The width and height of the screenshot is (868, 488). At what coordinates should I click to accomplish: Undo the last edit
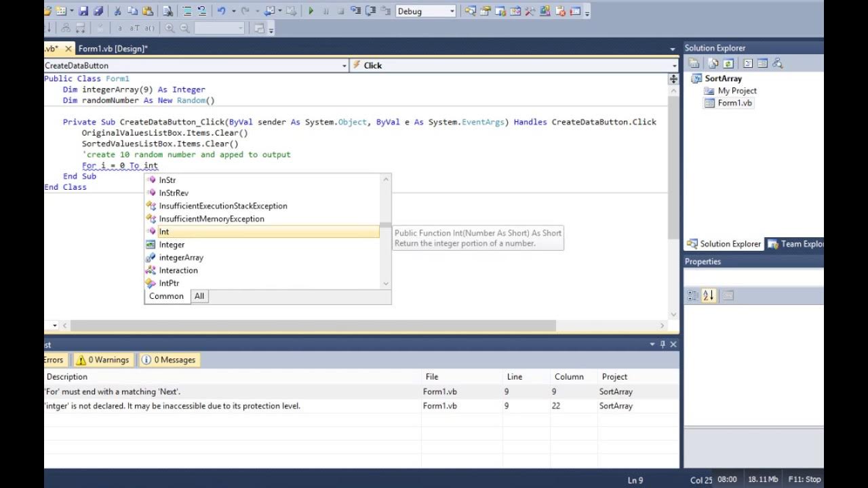tap(222, 12)
